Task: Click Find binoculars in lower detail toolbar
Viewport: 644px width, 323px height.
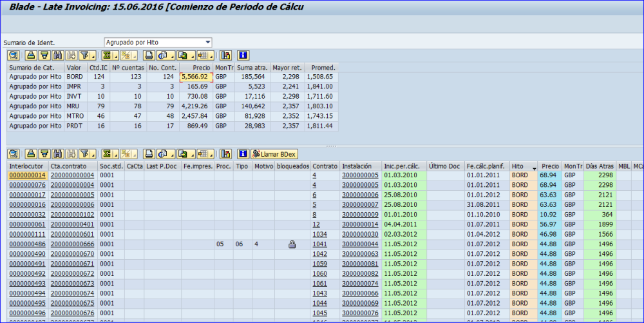Action: (58, 154)
